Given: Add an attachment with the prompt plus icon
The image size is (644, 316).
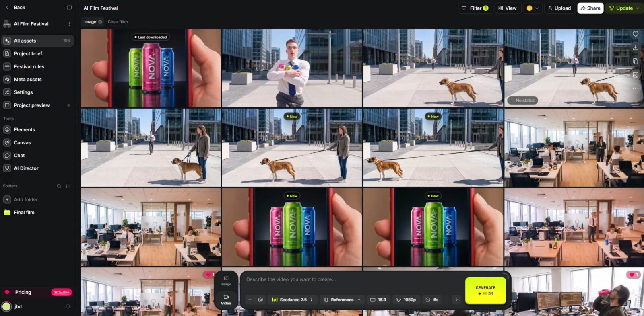Looking at the screenshot, I should 250,300.
